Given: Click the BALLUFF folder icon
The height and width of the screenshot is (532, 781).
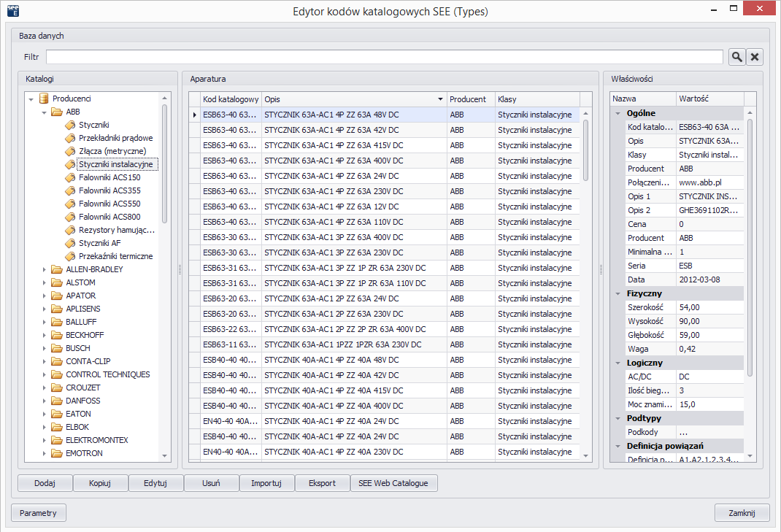Looking at the screenshot, I should click(57, 322).
